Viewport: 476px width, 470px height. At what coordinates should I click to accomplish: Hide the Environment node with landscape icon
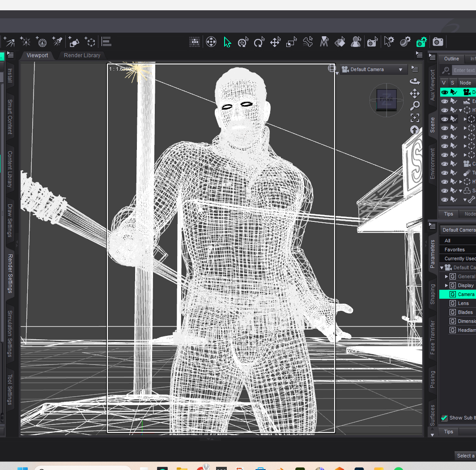445,101
